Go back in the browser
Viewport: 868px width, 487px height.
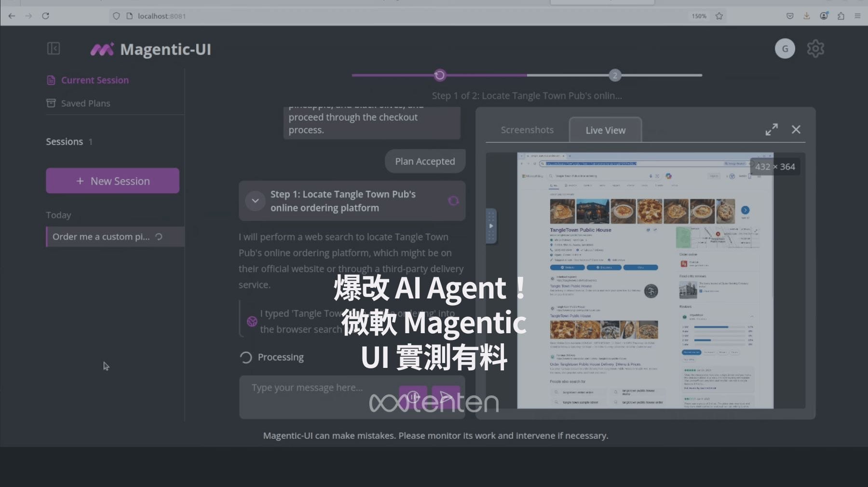(12, 16)
